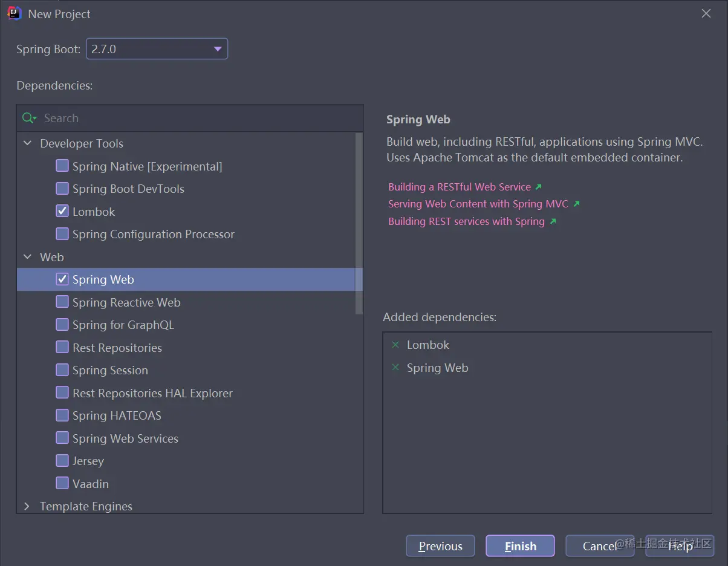Check Spring Web Services dependency

(62, 438)
